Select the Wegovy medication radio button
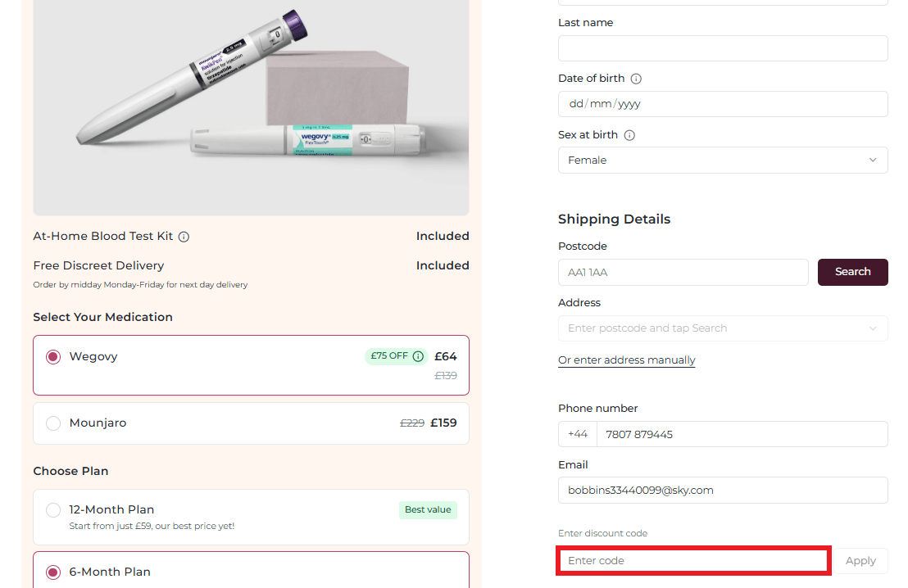This screenshot has height=588, width=908. pyautogui.click(x=53, y=357)
